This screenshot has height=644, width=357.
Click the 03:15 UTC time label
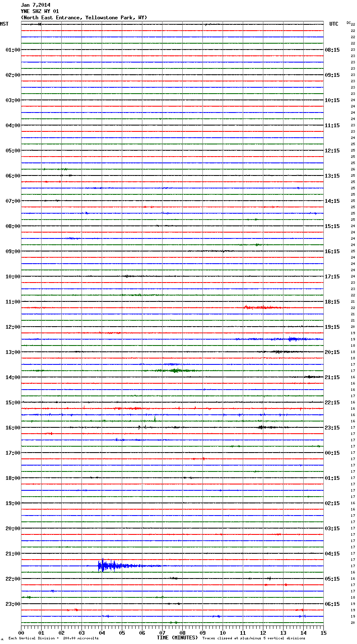pyautogui.click(x=332, y=529)
